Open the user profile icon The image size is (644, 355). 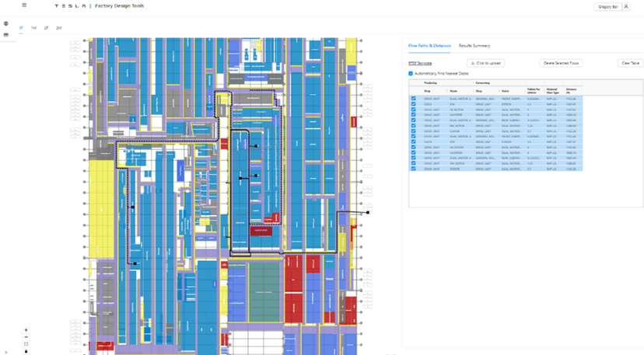click(626, 6)
